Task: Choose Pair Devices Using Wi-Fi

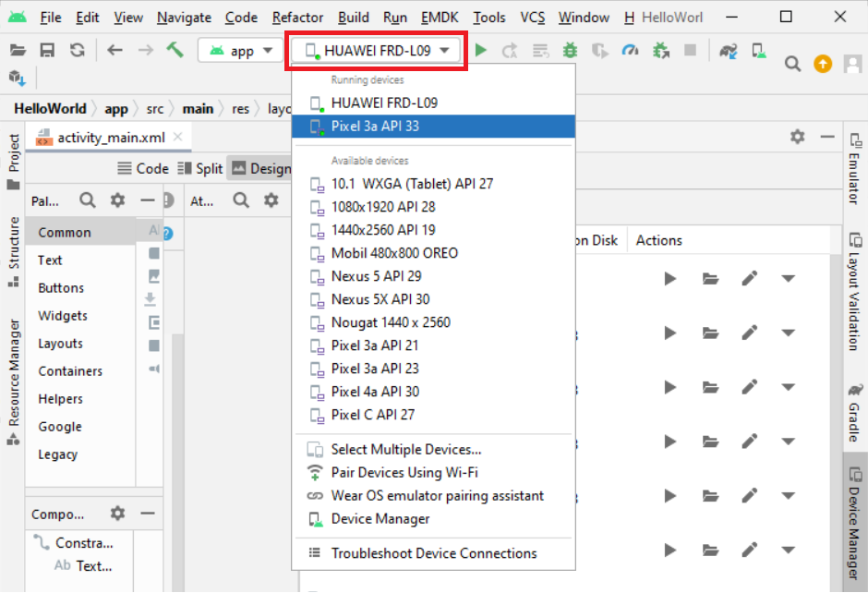Action: tap(404, 472)
